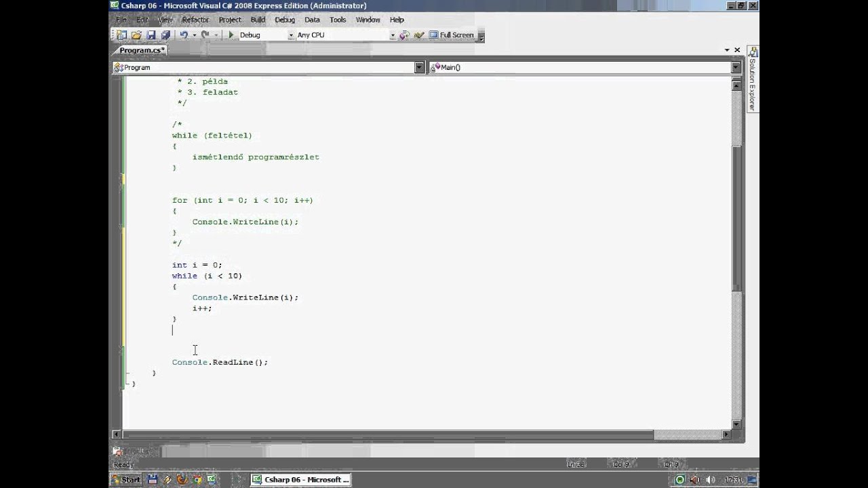Image resolution: width=868 pixels, height=488 pixels.
Task: Click the horizontal scrollbar thumb in the editor
Action: (x=388, y=434)
